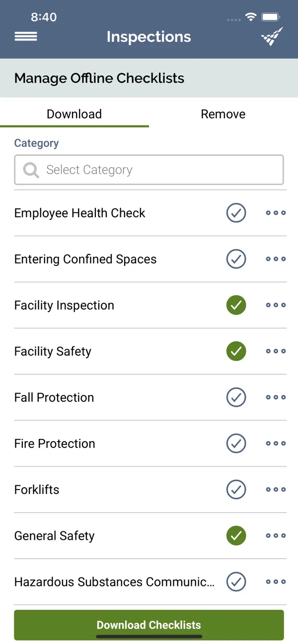Tap the 8:40 clock in the status bar

tap(44, 16)
